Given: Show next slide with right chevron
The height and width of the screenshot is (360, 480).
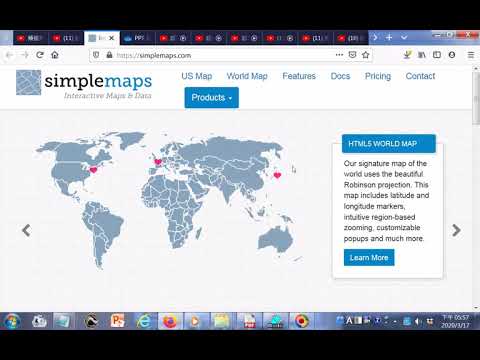Looking at the screenshot, I should pos(456,230).
